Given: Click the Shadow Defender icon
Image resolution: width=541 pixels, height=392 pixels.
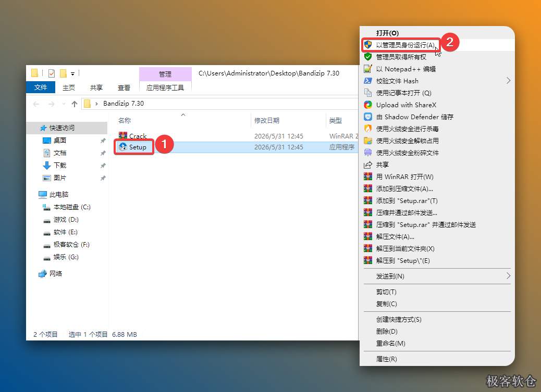Looking at the screenshot, I should [x=368, y=117].
